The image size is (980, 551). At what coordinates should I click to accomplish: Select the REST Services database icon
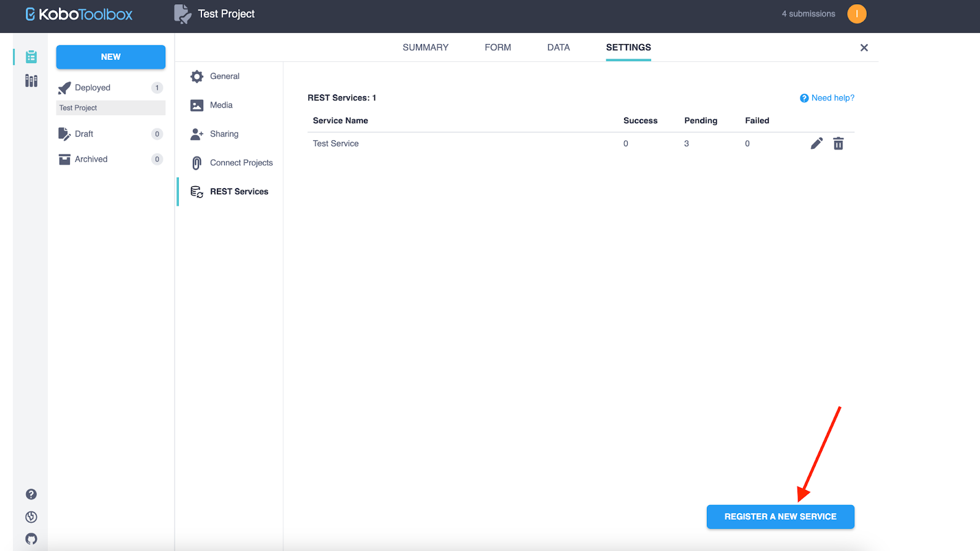(x=197, y=191)
